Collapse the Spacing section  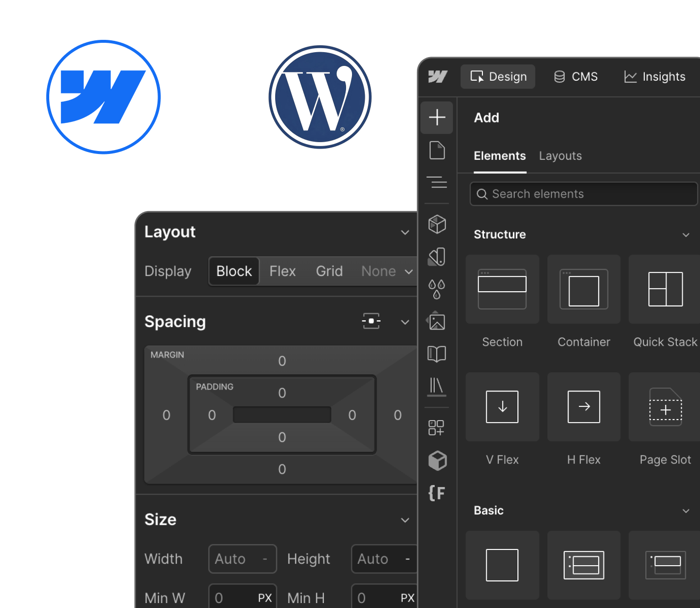[405, 322]
